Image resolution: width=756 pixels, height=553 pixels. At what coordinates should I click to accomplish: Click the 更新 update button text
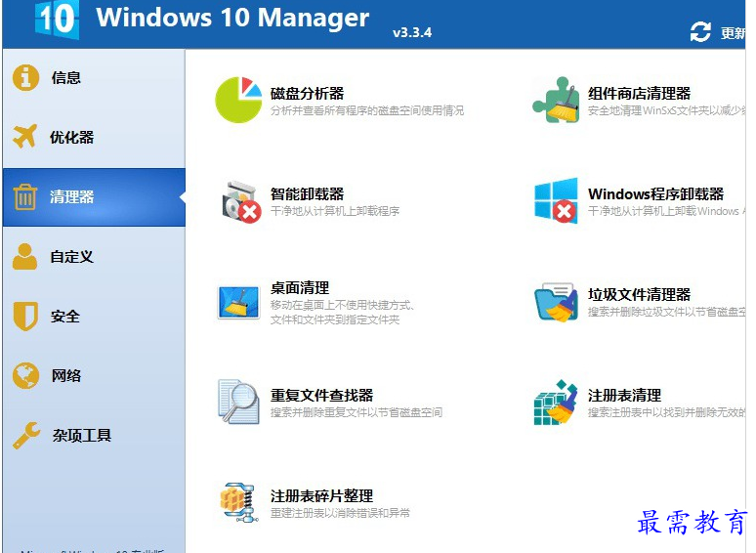733,33
